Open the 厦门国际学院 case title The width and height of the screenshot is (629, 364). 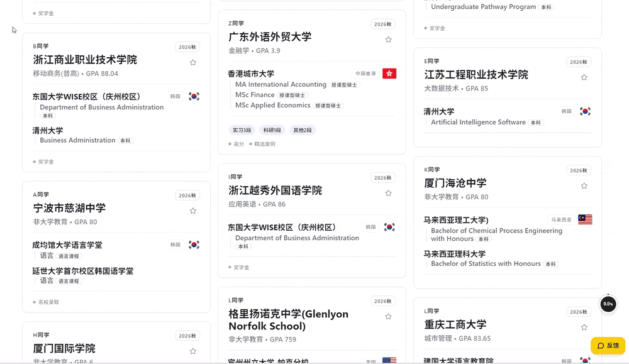64,348
